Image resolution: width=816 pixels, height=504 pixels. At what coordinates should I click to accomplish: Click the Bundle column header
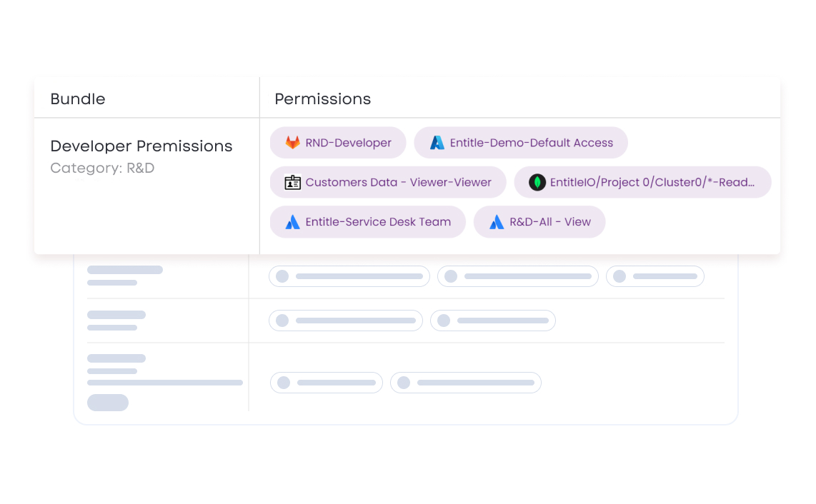(78, 99)
